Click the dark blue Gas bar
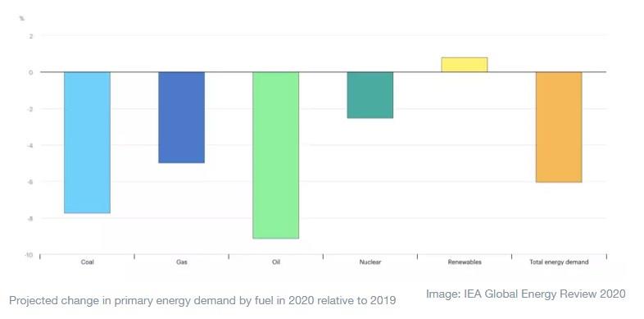644x319 pixels. (x=182, y=117)
